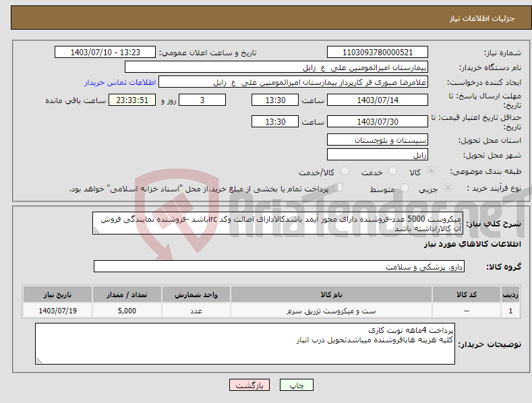532x403 pixels.
Task: Click the کد کالا column header
Action: click(467, 294)
